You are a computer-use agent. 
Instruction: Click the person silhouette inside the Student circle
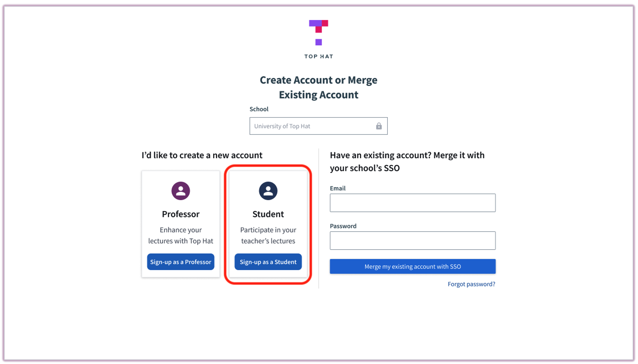[268, 190]
